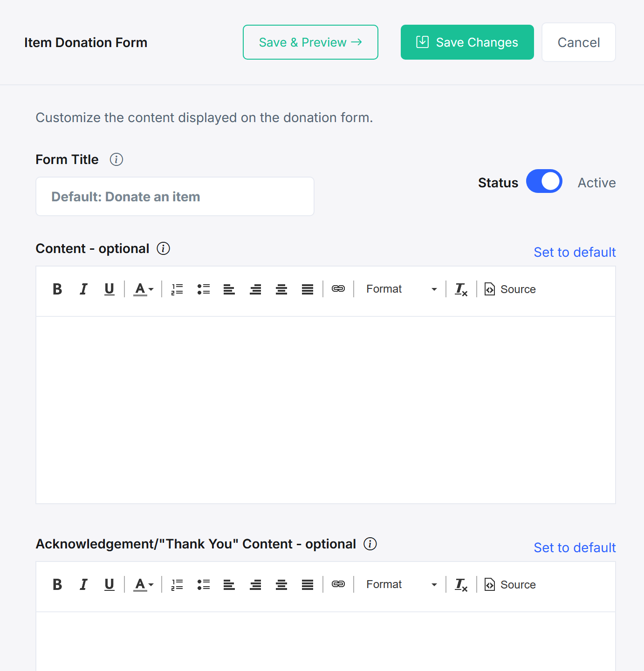This screenshot has height=671, width=644.
Task: Justify text in the Acknowledgement editor
Action: [308, 585]
